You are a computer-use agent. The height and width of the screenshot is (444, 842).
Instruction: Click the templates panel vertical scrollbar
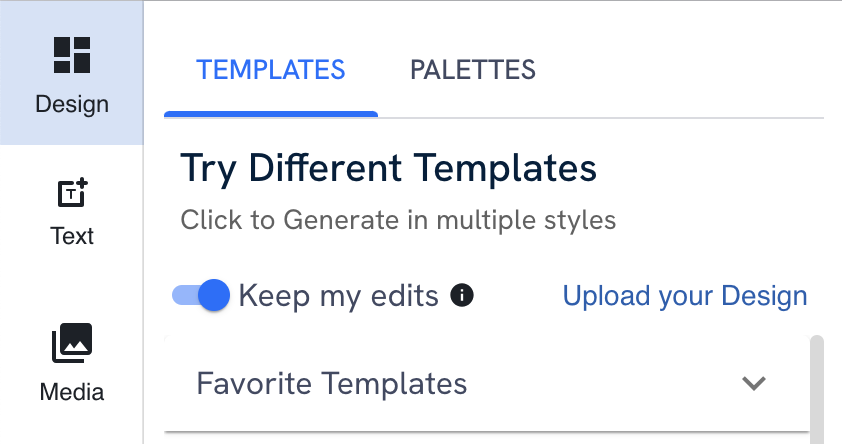[x=816, y=390]
